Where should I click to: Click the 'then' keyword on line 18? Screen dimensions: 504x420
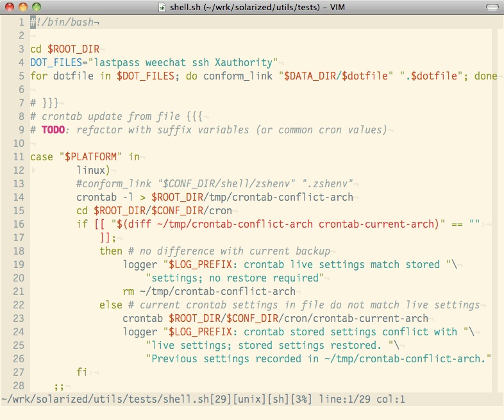111,251
